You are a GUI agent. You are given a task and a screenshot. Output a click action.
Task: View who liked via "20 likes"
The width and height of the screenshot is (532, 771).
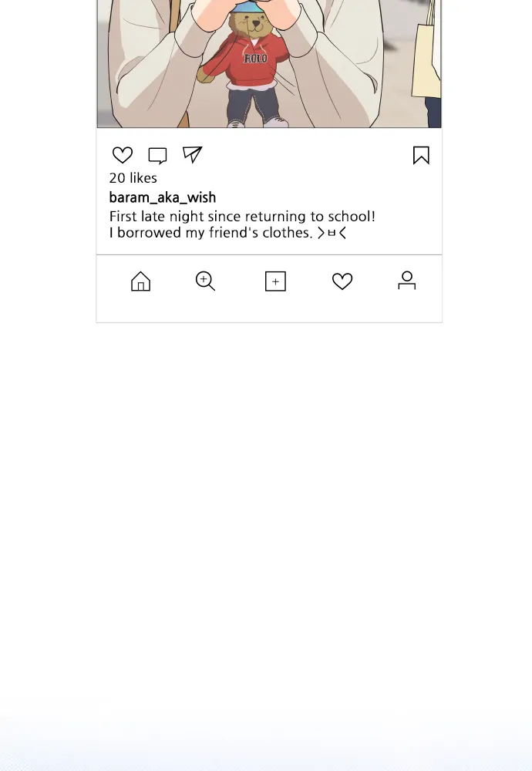coord(133,178)
